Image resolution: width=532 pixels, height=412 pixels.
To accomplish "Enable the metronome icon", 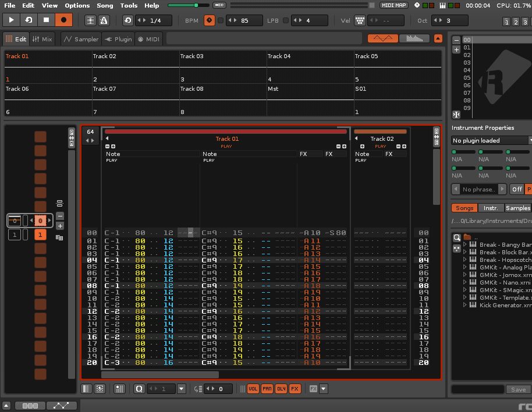I will 104,20.
